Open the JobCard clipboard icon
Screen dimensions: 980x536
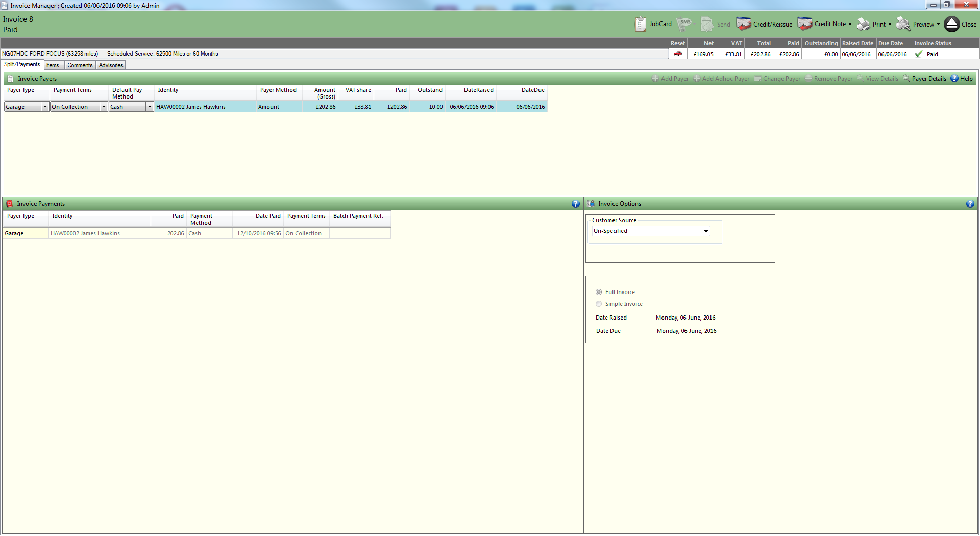640,24
